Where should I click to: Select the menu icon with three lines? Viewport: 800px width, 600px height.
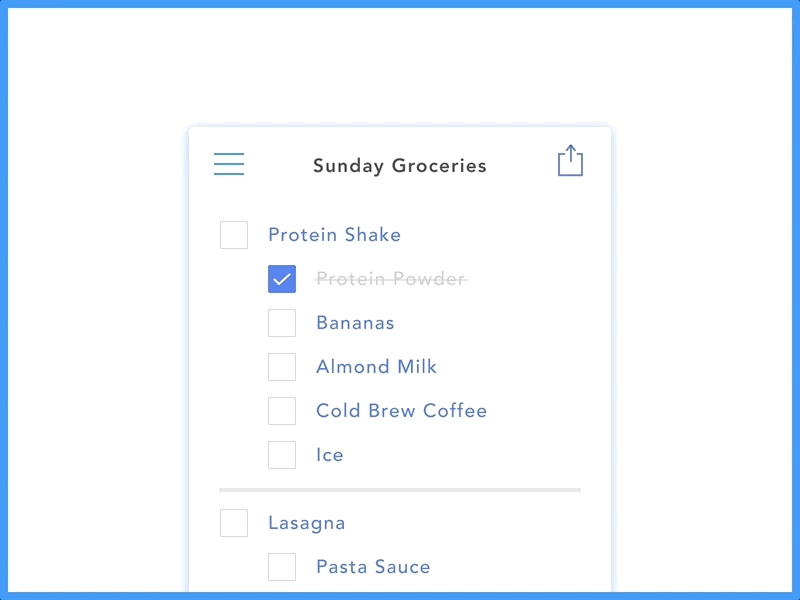click(229, 164)
